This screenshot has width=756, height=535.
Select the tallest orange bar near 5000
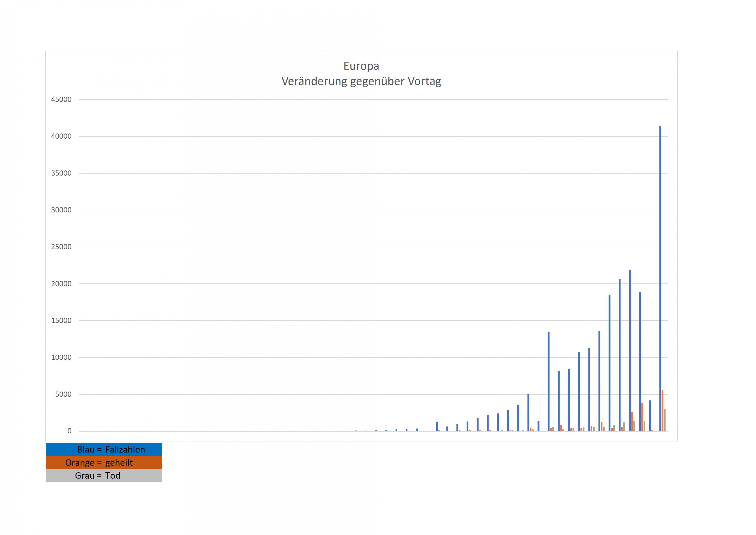point(662,411)
